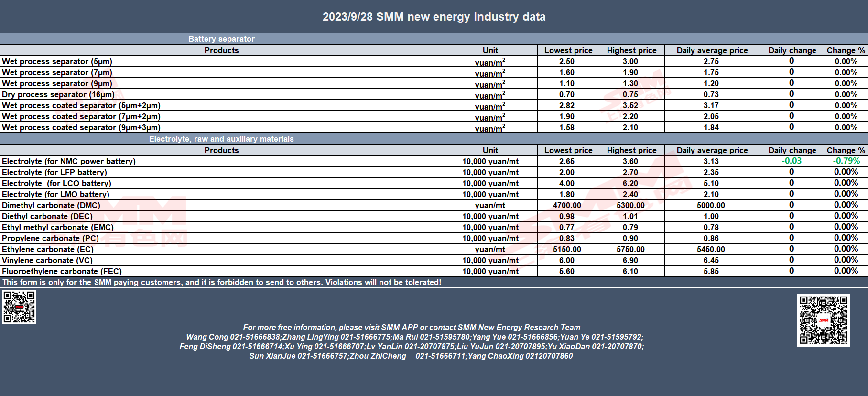Click the 2023/9/28 SMM new energy industry data title

coord(434,17)
